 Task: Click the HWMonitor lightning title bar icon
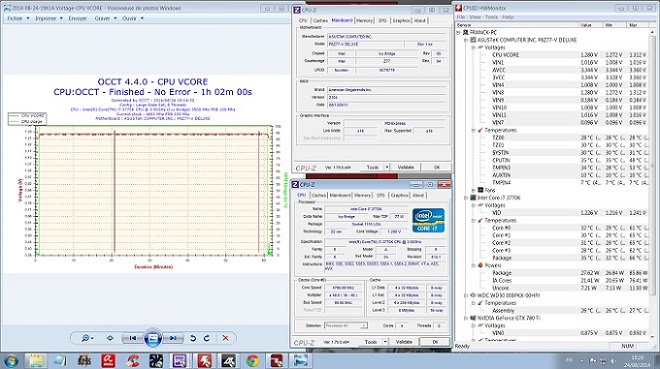[x=458, y=8]
